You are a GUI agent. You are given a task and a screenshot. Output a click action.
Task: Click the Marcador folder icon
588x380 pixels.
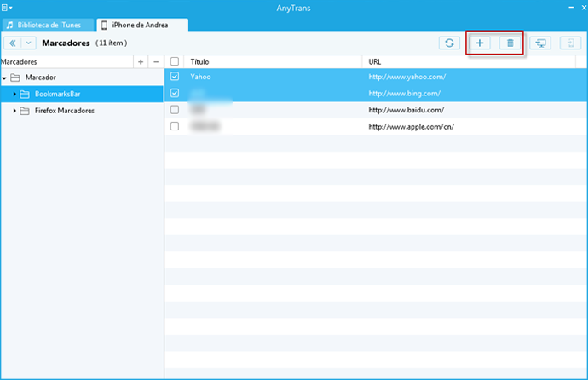click(x=15, y=78)
